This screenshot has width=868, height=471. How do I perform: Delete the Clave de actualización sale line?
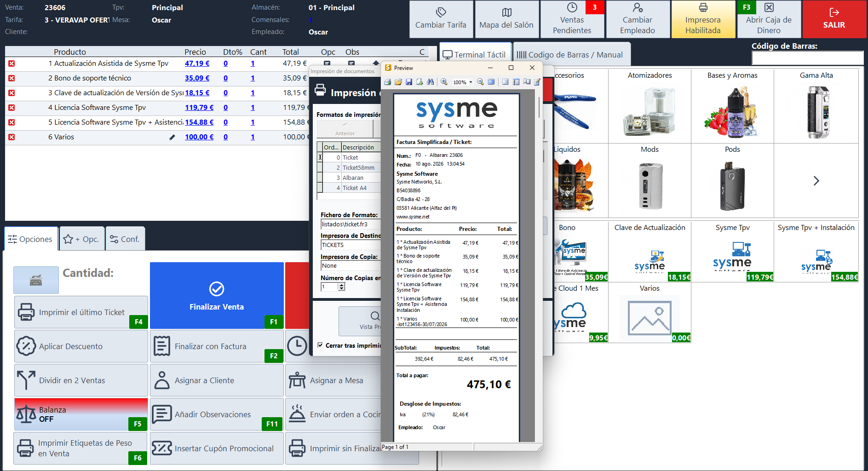click(x=11, y=93)
